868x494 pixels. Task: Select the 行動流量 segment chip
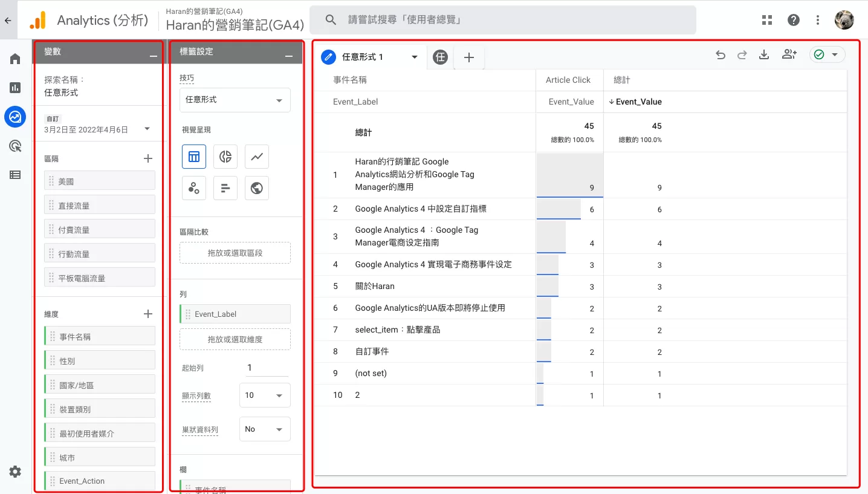point(100,254)
